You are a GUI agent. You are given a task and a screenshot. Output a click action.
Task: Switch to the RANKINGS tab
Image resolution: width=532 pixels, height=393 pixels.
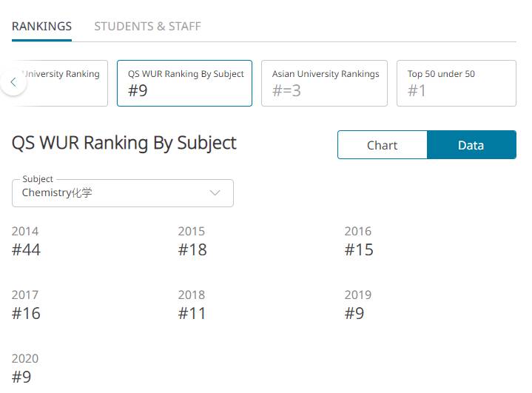[x=41, y=26]
